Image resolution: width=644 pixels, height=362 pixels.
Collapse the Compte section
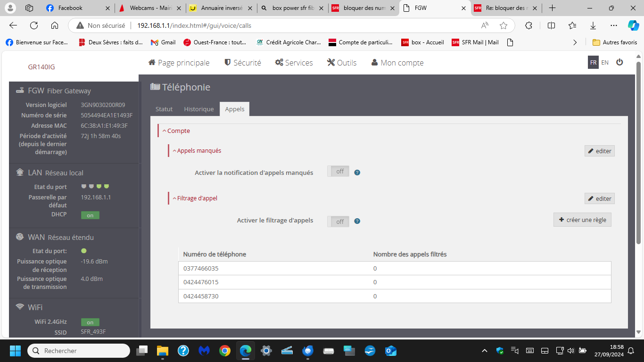point(176,131)
